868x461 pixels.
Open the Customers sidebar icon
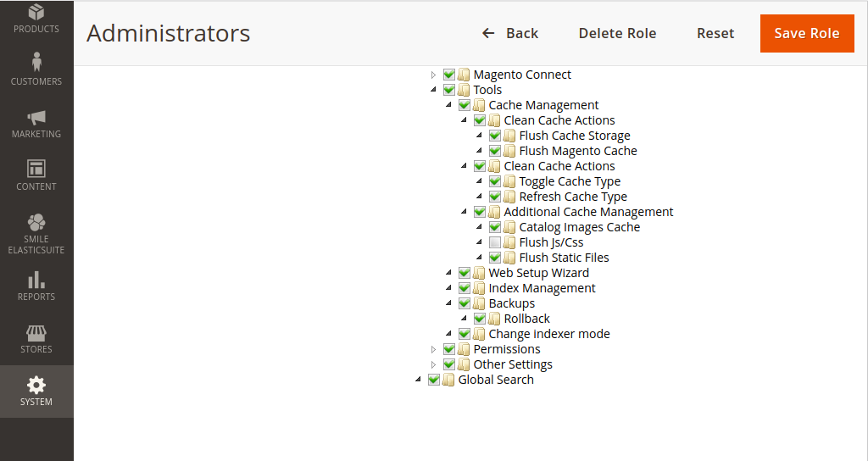click(x=36, y=63)
